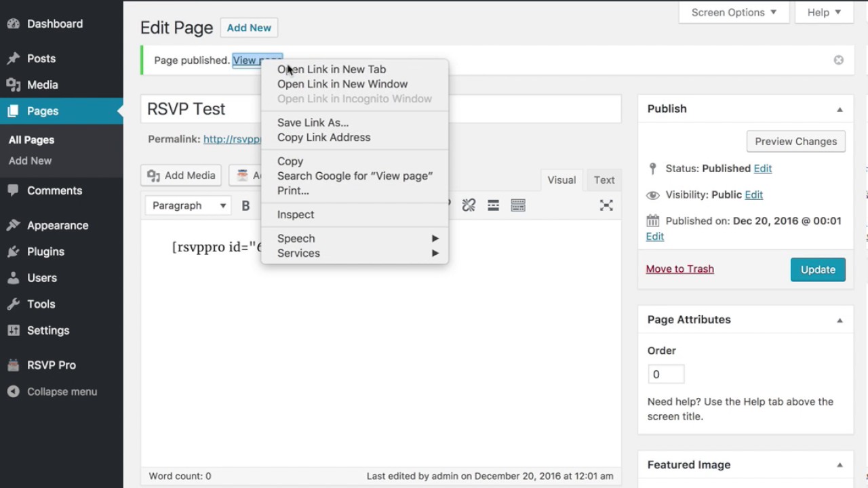The width and height of the screenshot is (868, 488).
Task: Open Add New under Pages sidebar
Action: [30, 161]
